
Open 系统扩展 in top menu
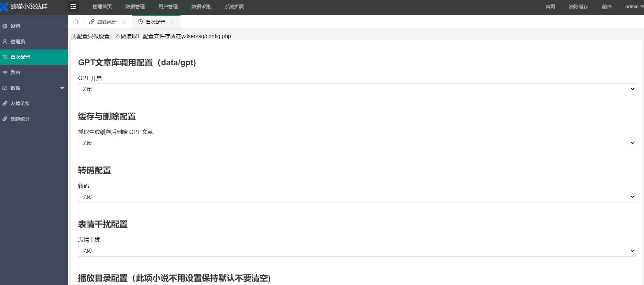234,7
